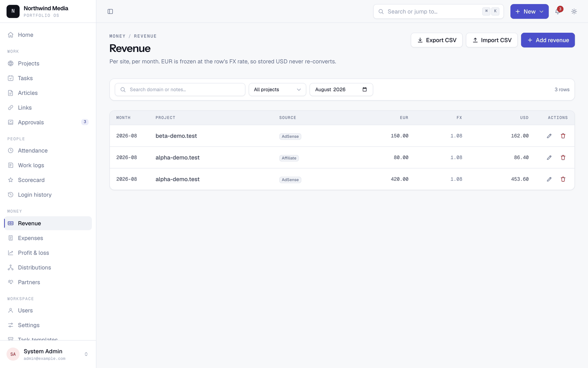Edit the beta-demo.test AdSense row

click(x=549, y=136)
